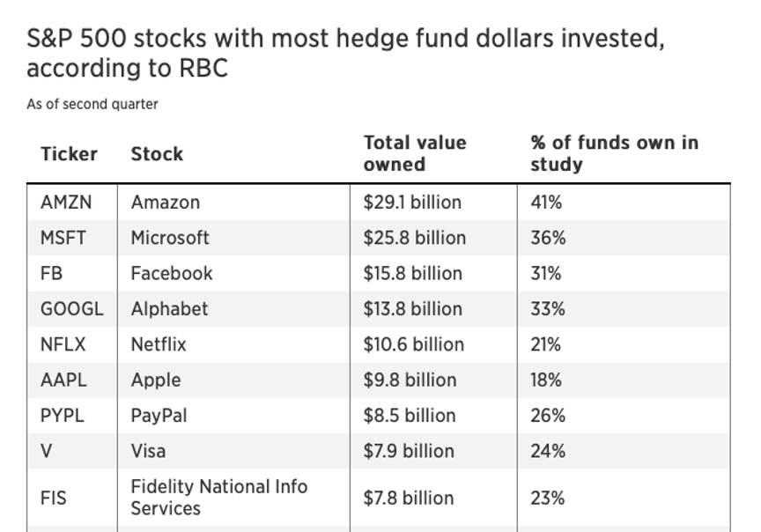This screenshot has width=761, height=532.
Task: Select the 'Fidelity National Info Services' cell
Action: [218, 498]
